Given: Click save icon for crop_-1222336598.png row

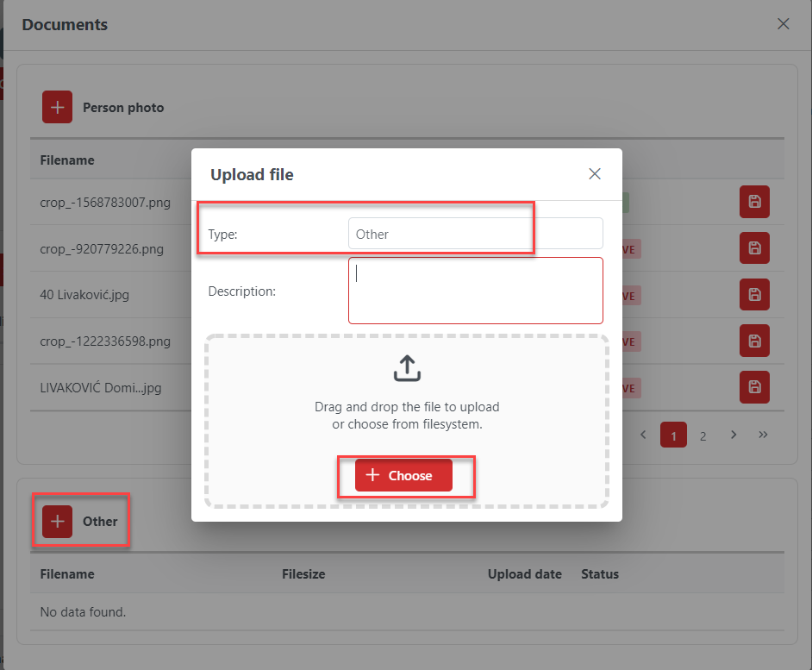Looking at the screenshot, I should click(x=754, y=341).
